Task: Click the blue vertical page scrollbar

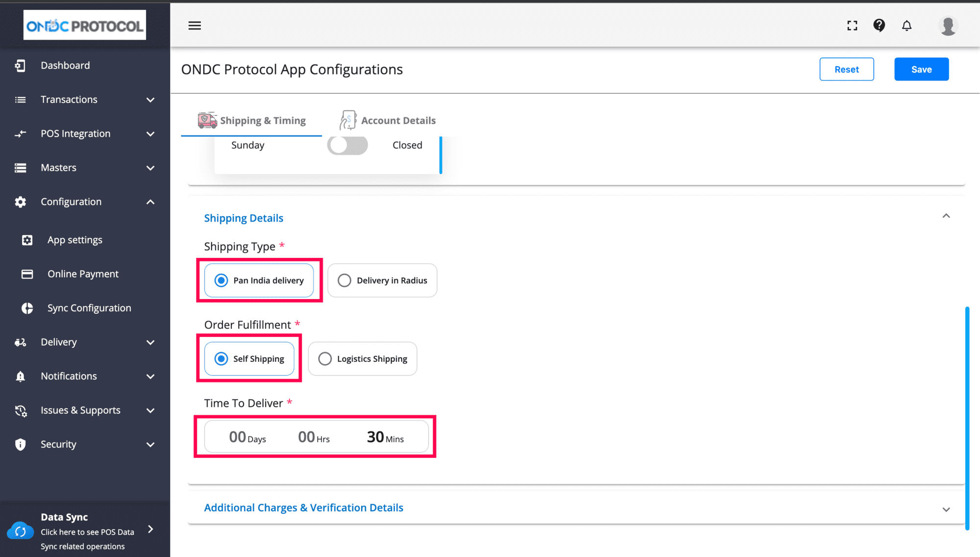Action: click(x=967, y=418)
